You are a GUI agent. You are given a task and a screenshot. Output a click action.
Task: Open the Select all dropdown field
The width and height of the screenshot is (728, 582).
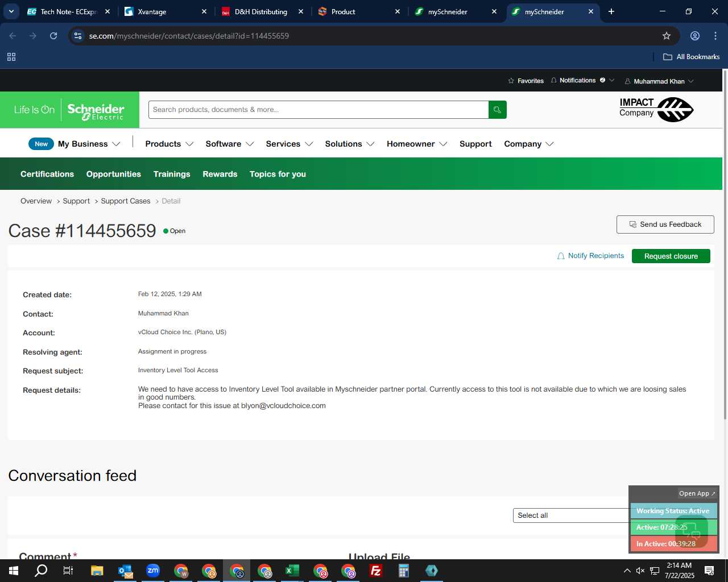571,516
